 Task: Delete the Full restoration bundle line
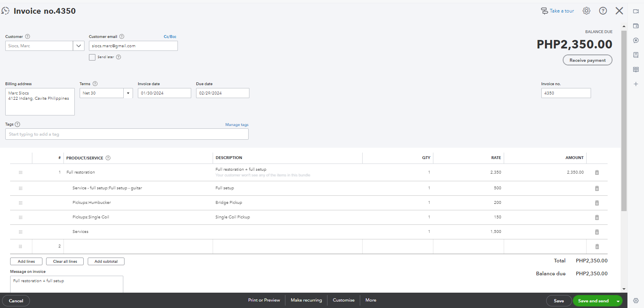coord(597,172)
